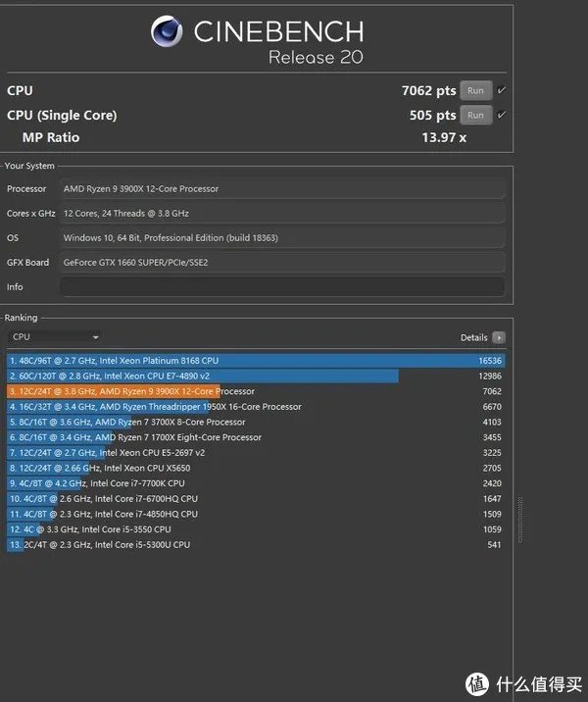Open the CPU ranking type dropdown

click(54, 337)
